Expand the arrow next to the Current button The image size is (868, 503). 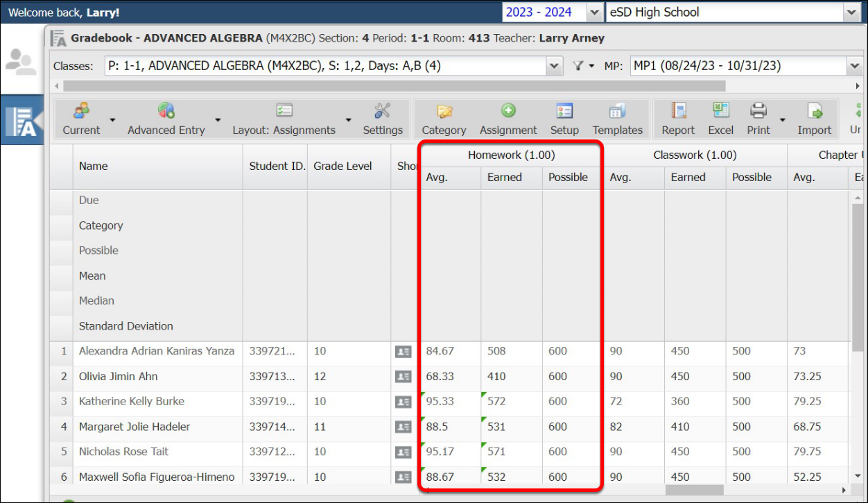[112, 120]
